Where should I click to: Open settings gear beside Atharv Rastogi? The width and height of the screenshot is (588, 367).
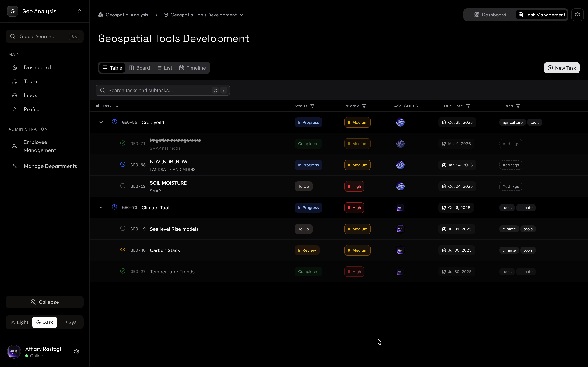coord(76,351)
